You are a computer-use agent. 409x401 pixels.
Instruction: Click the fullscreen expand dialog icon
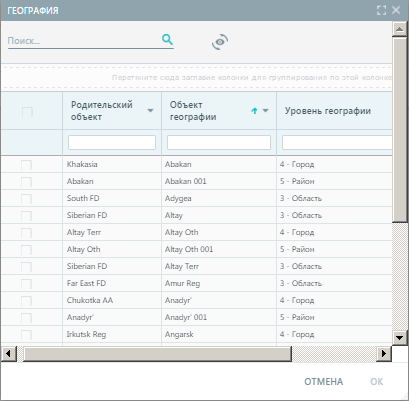coord(381,10)
